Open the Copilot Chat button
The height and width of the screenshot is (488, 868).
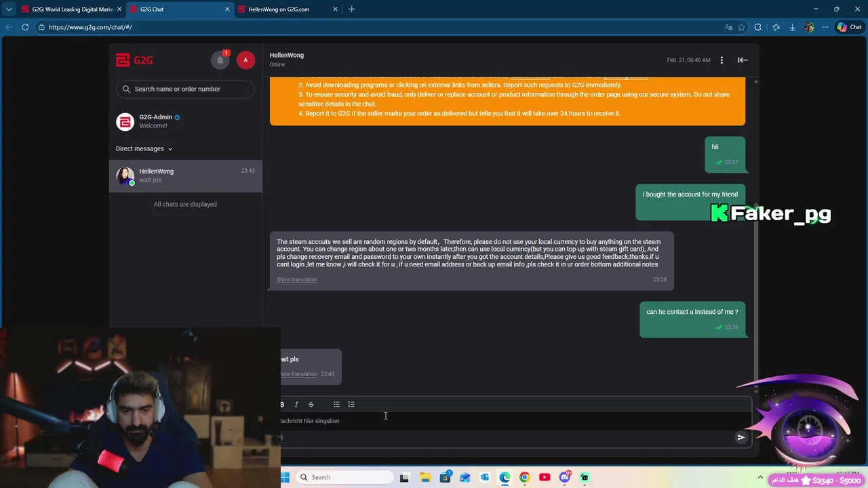[x=849, y=27]
